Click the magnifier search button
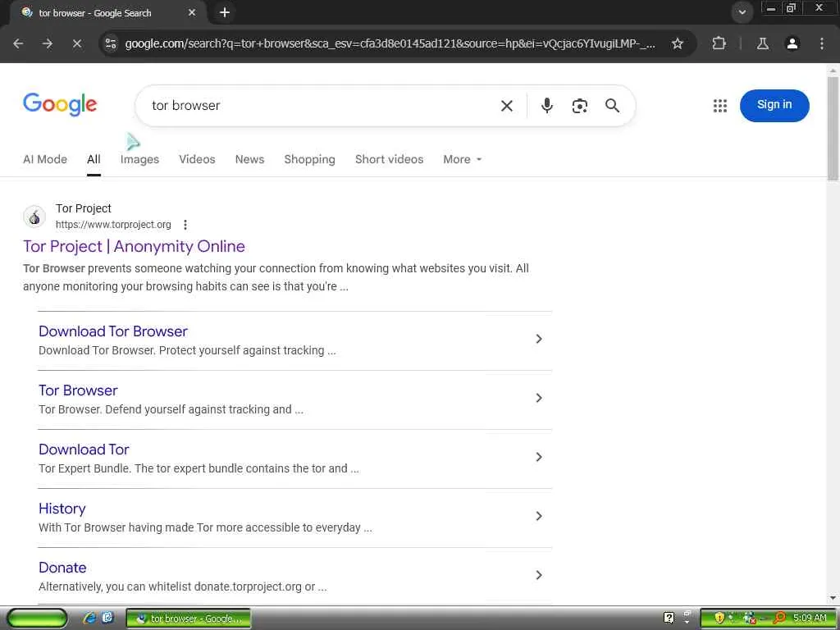This screenshot has width=840, height=630. tap(612, 106)
